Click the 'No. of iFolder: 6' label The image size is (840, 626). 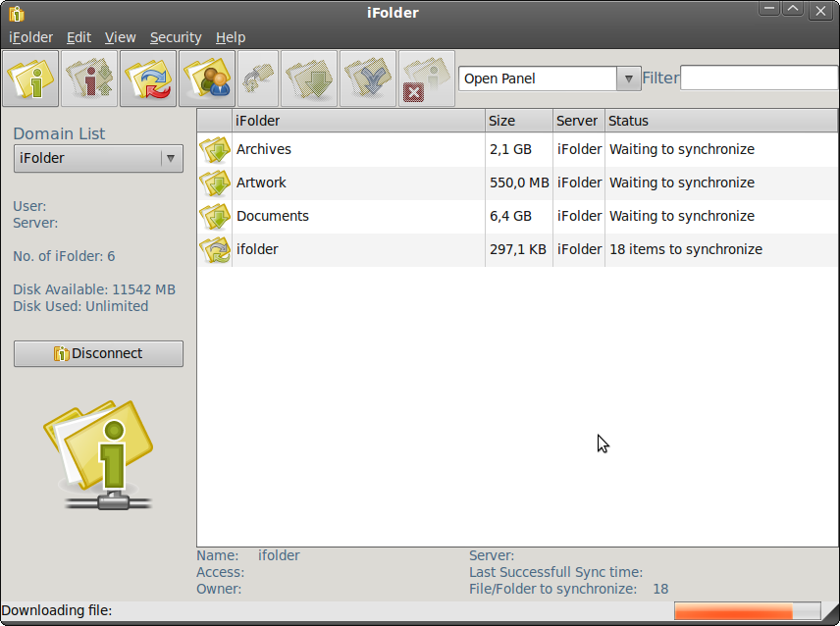[x=64, y=256]
